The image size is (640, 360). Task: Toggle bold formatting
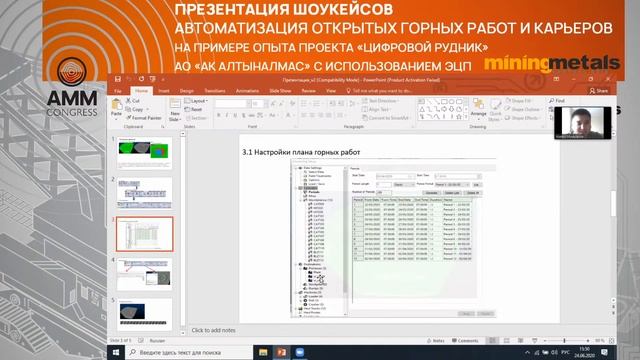219,116
